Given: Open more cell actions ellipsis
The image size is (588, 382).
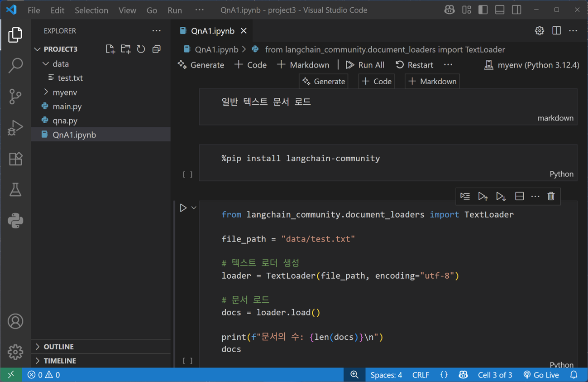Looking at the screenshot, I should 535,196.
